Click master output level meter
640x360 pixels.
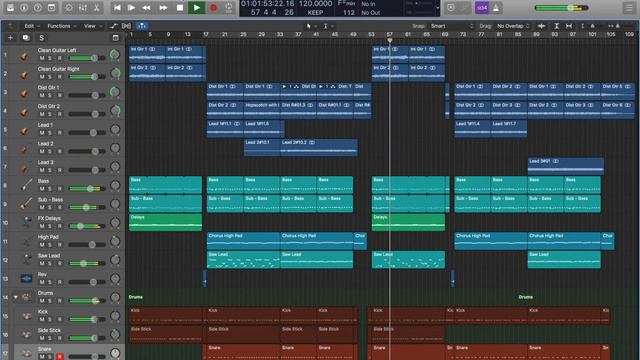coord(561,8)
